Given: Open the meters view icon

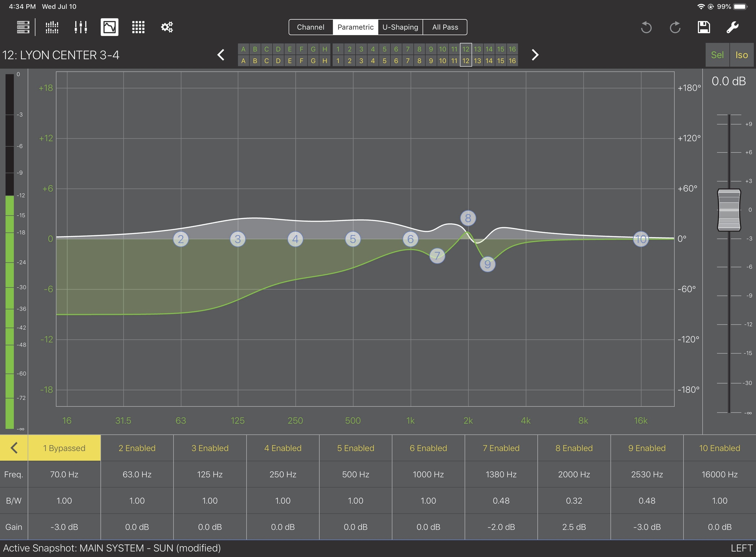Looking at the screenshot, I should click(52, 27).
